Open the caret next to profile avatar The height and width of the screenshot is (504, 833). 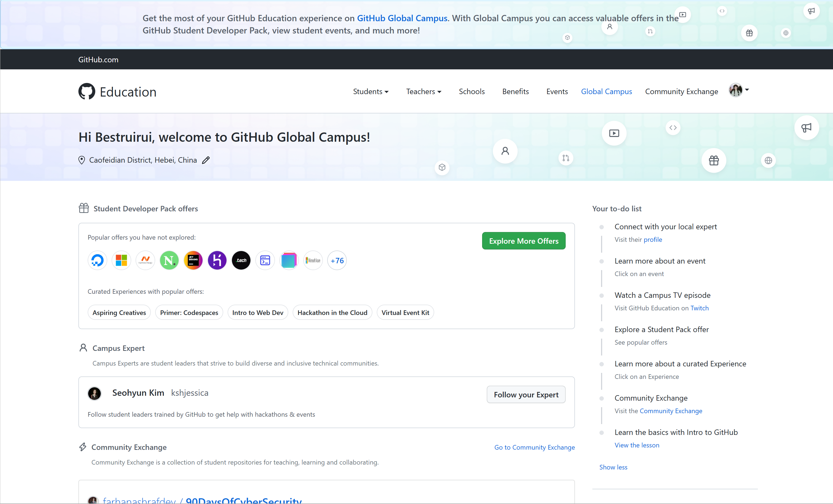[x=747, y=89]
